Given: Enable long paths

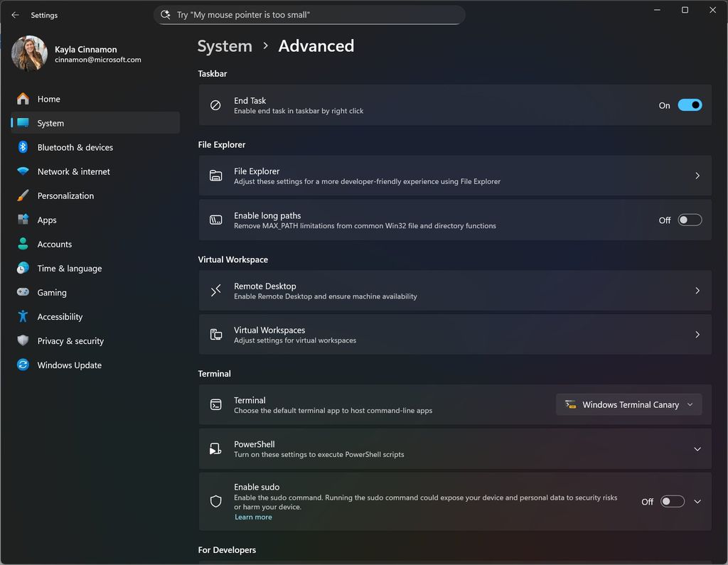Looking at the screenshot, I should click(688, 220).
